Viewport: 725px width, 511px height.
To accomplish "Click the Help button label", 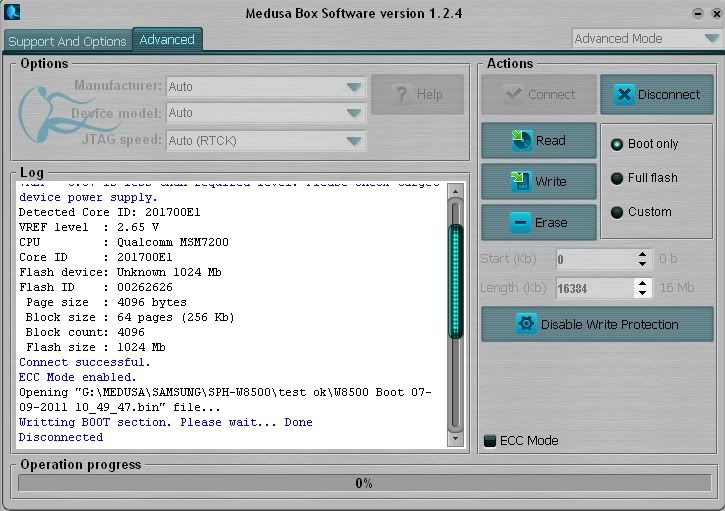I will click(430, 94).
